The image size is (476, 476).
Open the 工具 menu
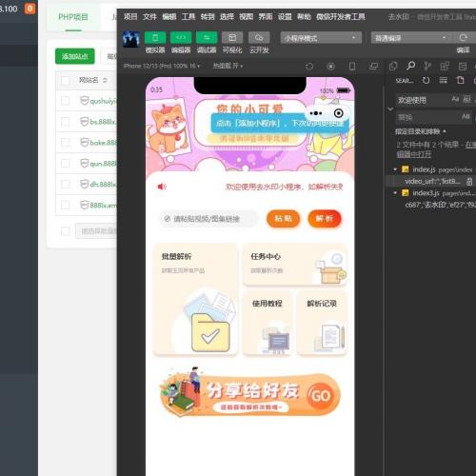(x=188, y=16)
